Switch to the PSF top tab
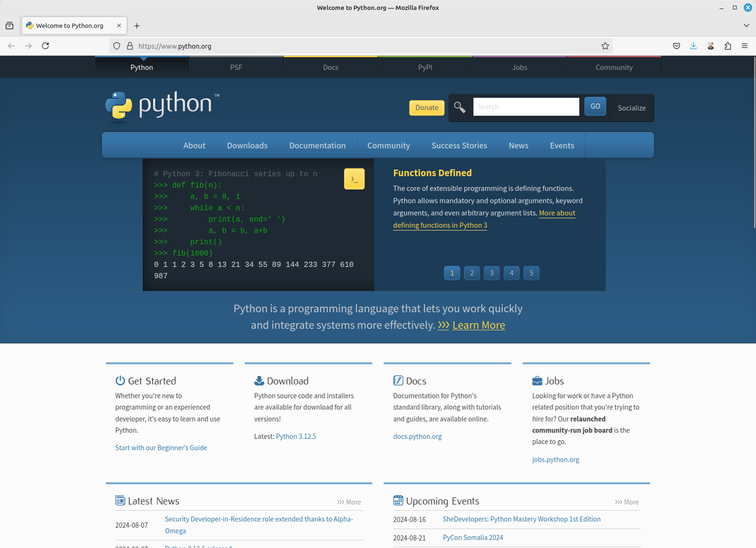The width and height of the screenshot is (756, 548). (x=236, y=67)
